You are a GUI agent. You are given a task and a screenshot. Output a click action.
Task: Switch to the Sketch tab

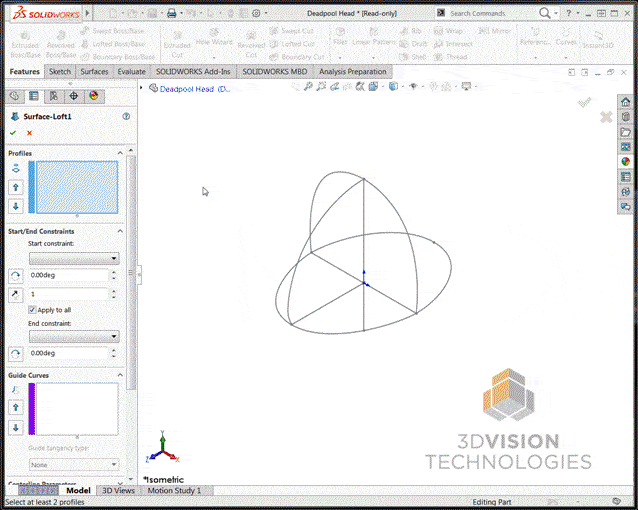pos(60,72)
